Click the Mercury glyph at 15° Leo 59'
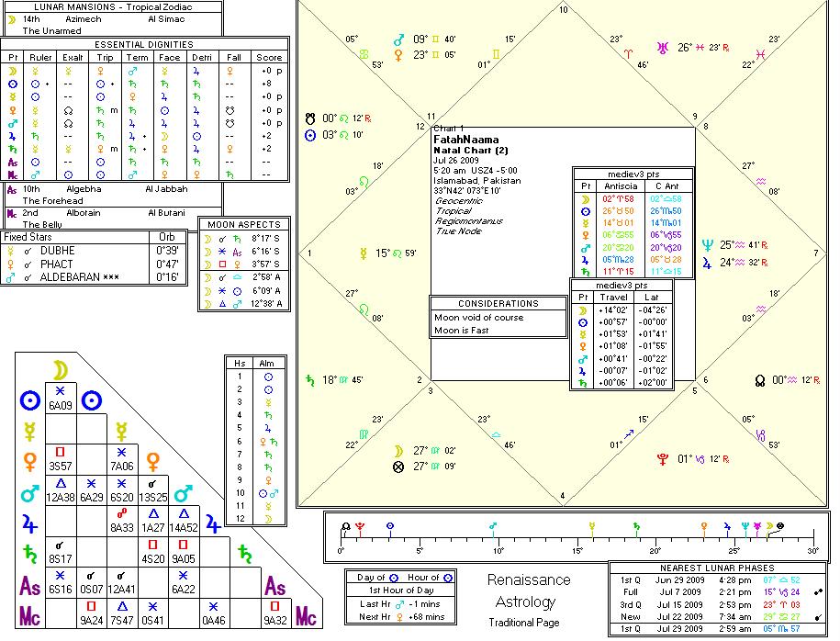840x641 pixels. 364,253
